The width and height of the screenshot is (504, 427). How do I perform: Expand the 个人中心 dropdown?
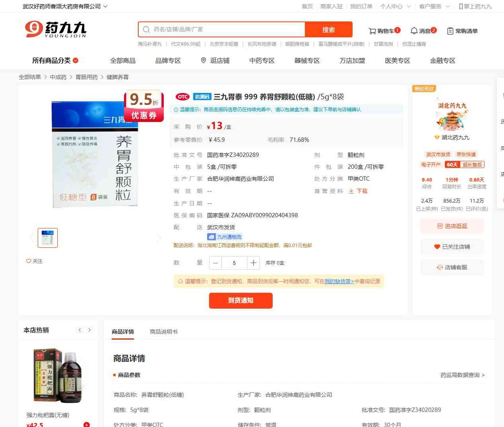click(395, 6)
